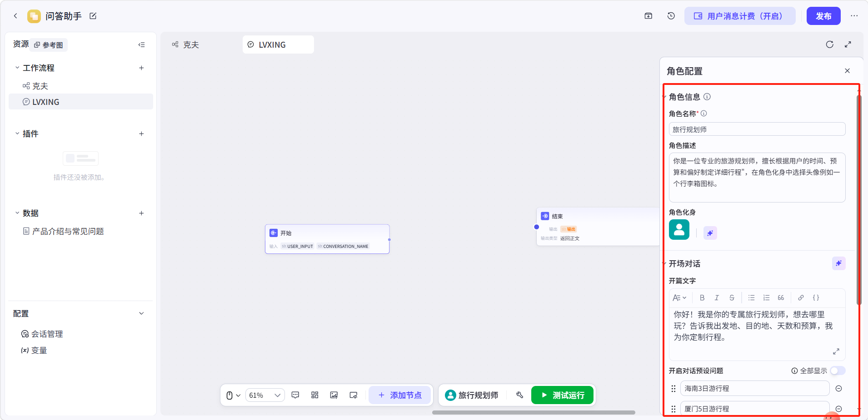Screen dimensions: 868x420
Task: Select the teal role avatar
Action: point(679,229)
